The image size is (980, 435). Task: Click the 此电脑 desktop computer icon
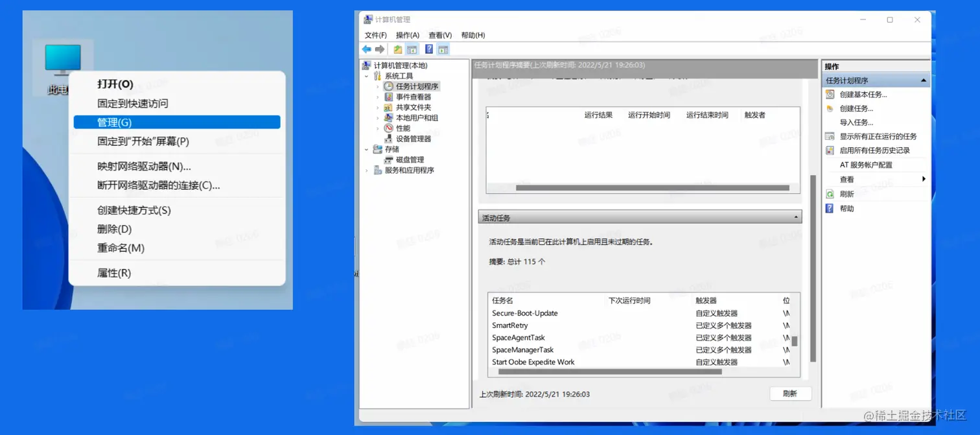(x=63, y=60)
